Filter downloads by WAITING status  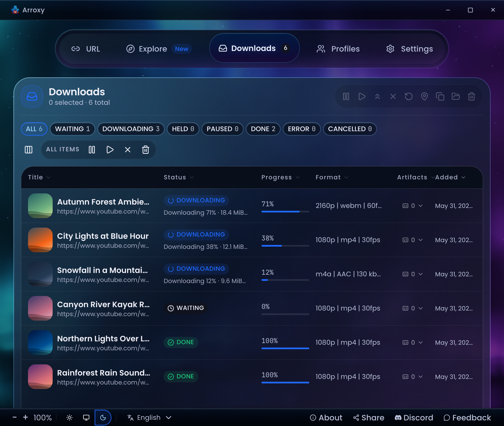(x=73, y=129)
